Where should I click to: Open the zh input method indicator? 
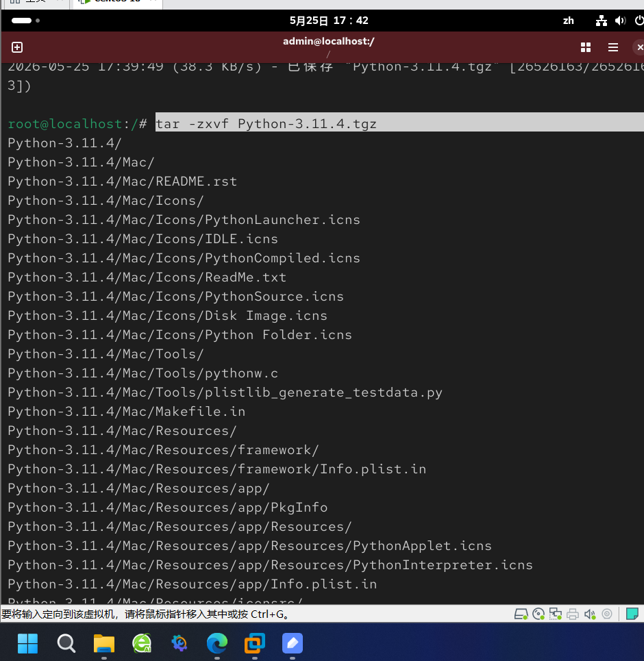coord(568,21)
